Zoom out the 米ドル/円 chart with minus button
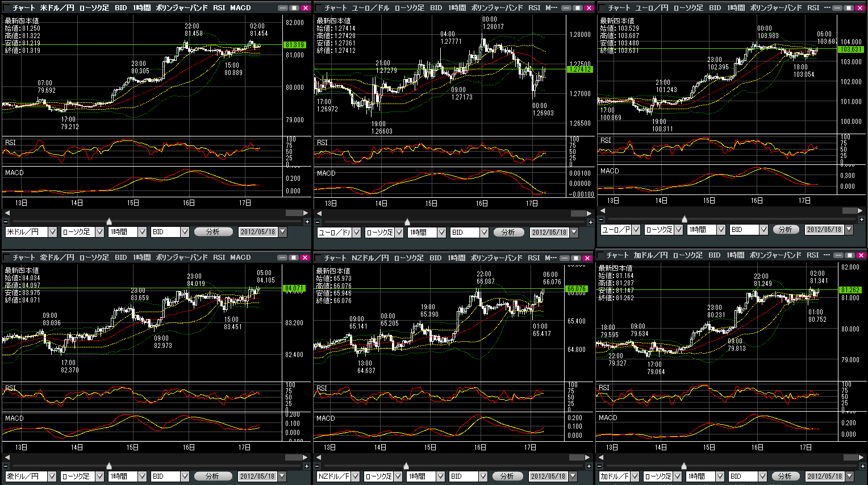Image resolution: width=868 pixels, height=485 pixels. point(6,222)
